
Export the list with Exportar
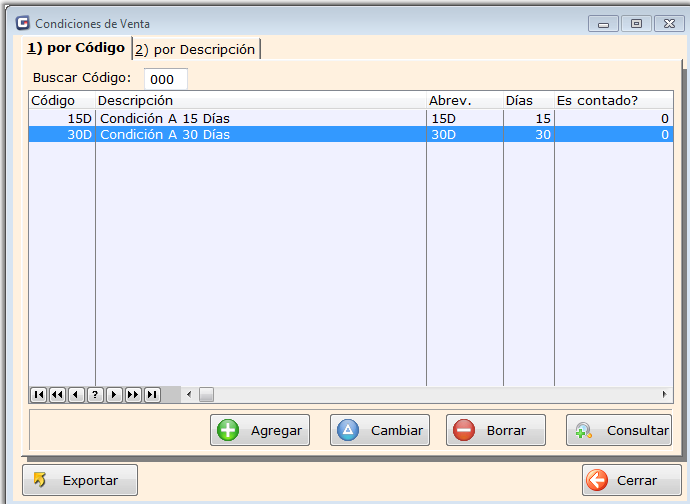(80, 480)
